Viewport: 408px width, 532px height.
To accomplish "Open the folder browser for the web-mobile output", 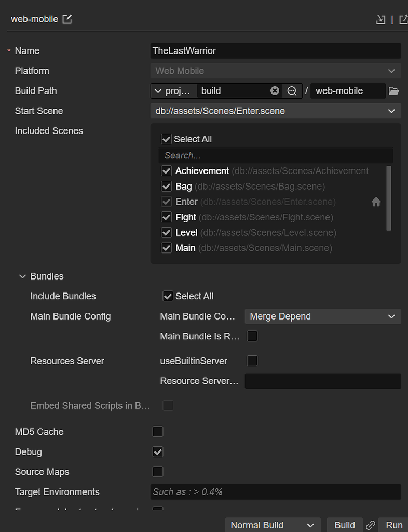I will coord(394,90).
